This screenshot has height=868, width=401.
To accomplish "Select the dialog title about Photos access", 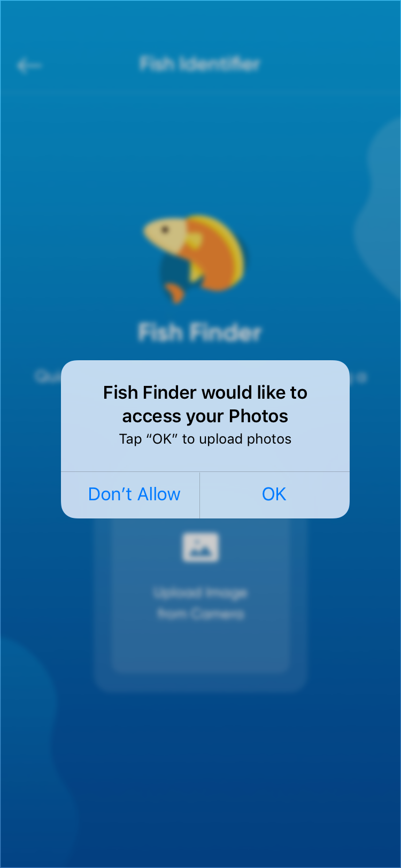I will click(205, 404).
